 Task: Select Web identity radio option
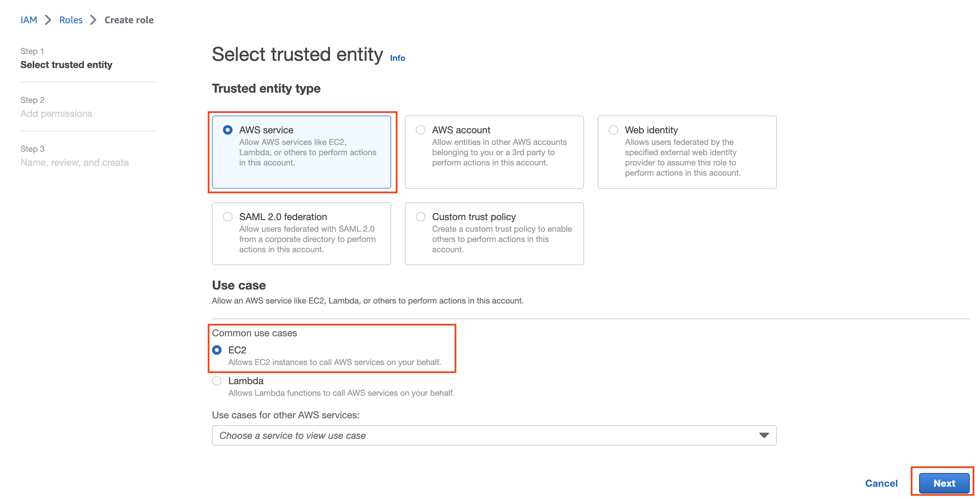[613, 130]
